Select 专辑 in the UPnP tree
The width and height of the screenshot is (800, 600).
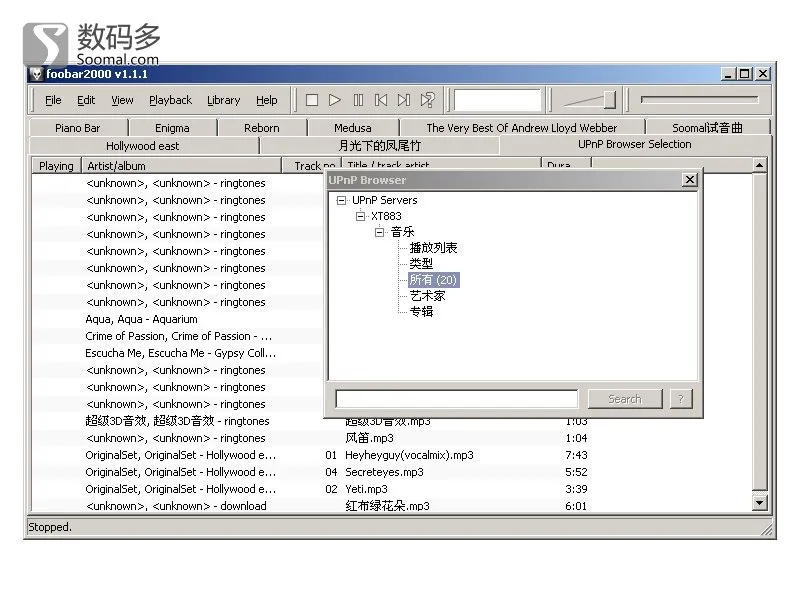(421, 312)
